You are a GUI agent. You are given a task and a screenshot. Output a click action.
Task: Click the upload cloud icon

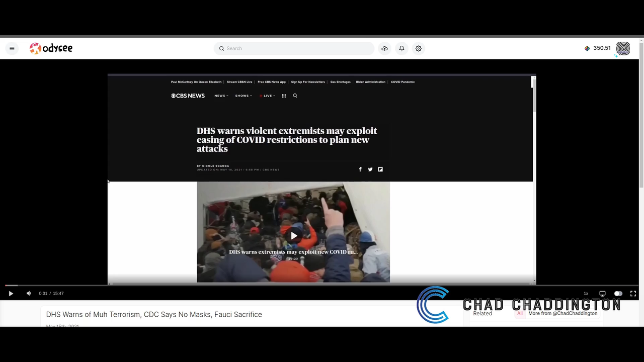[x=384, y=48]
